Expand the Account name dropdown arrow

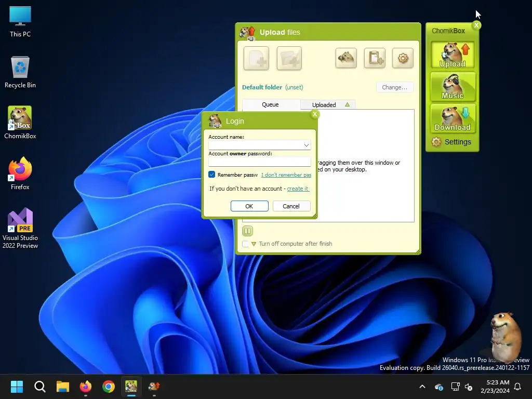click(306, 145)
